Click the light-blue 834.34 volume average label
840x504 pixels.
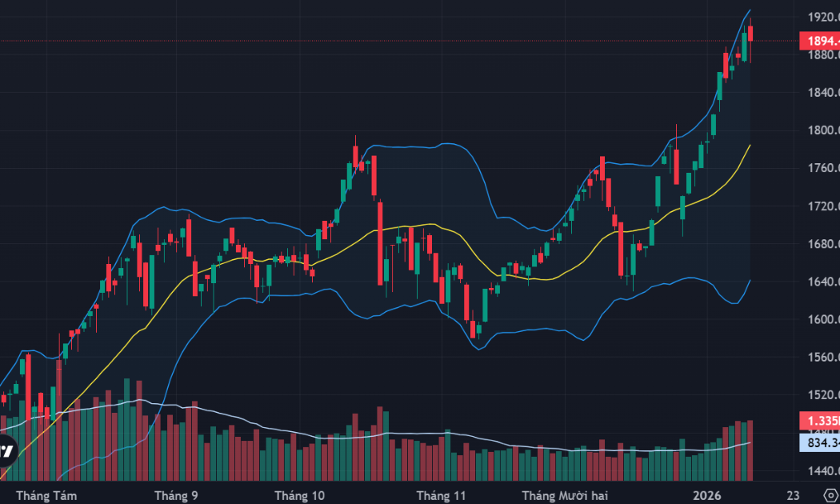819,442
